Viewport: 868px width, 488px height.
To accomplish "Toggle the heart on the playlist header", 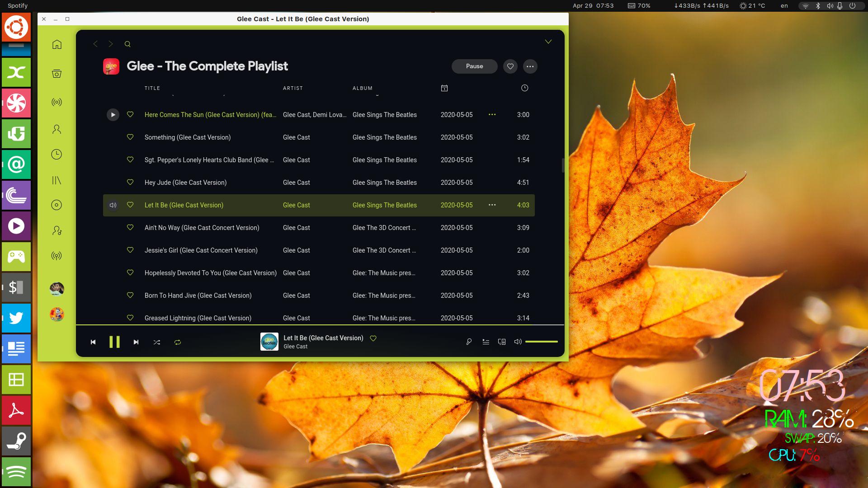I will (x=510, y=66).
